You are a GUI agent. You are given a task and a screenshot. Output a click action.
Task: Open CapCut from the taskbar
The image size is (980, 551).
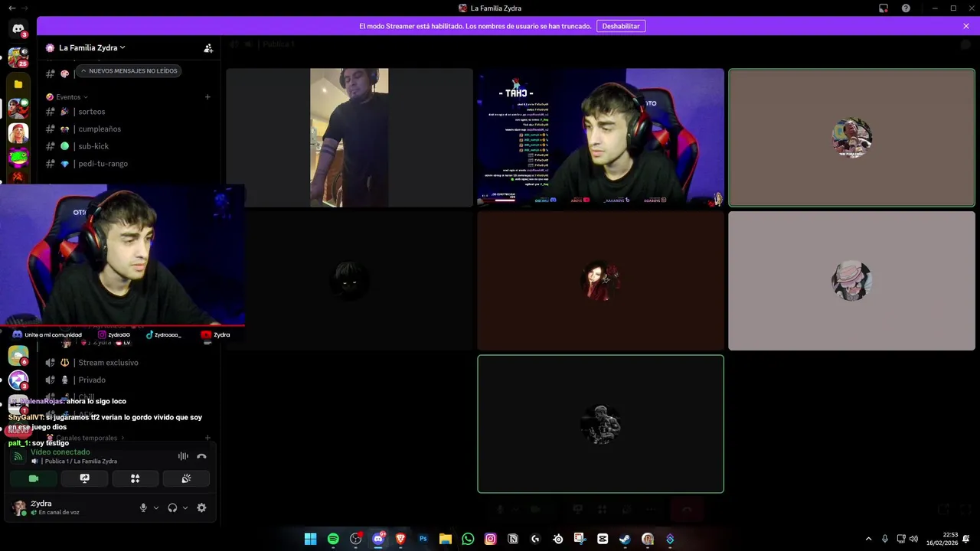click(603, 539)
